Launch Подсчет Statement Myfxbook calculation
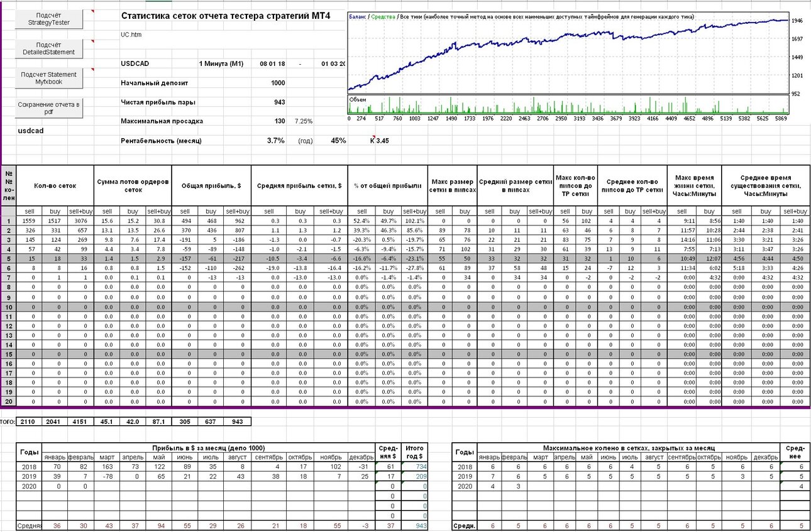The width and height of the screenshot is (811, 532). click(x=48, y=78)
